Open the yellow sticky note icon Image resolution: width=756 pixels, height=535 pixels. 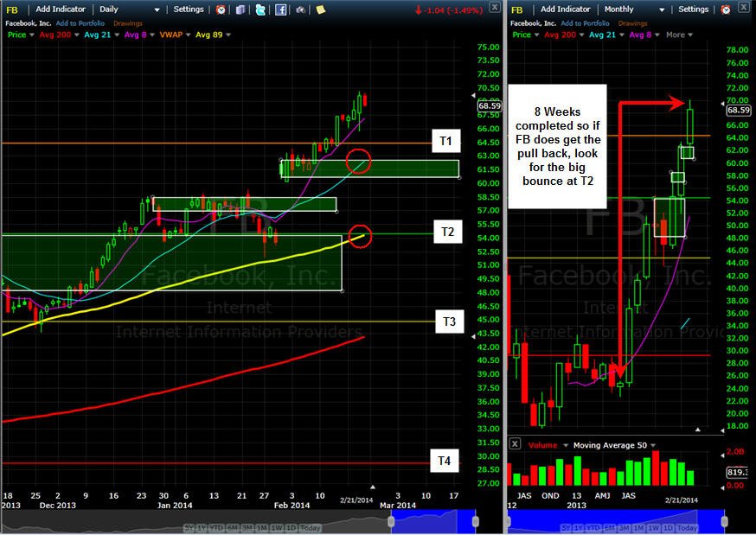[x=321, y=10]
